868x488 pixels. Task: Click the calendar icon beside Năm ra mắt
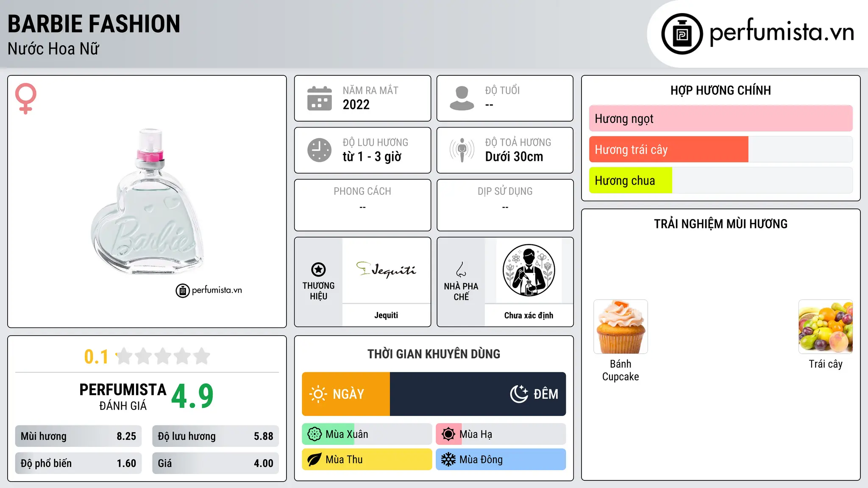(320, 98)
